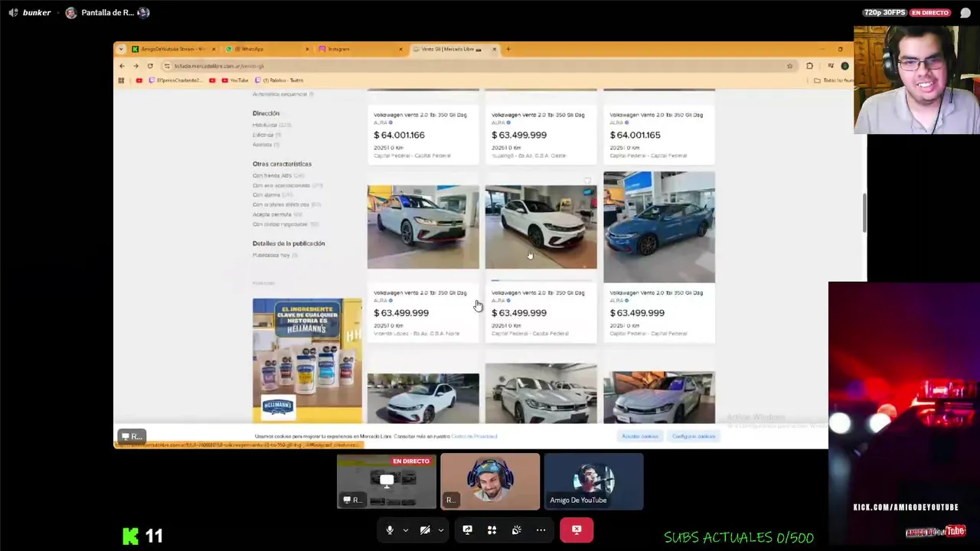
Task: Open the Centro de Privacidad link
Action: click(474, 436)
